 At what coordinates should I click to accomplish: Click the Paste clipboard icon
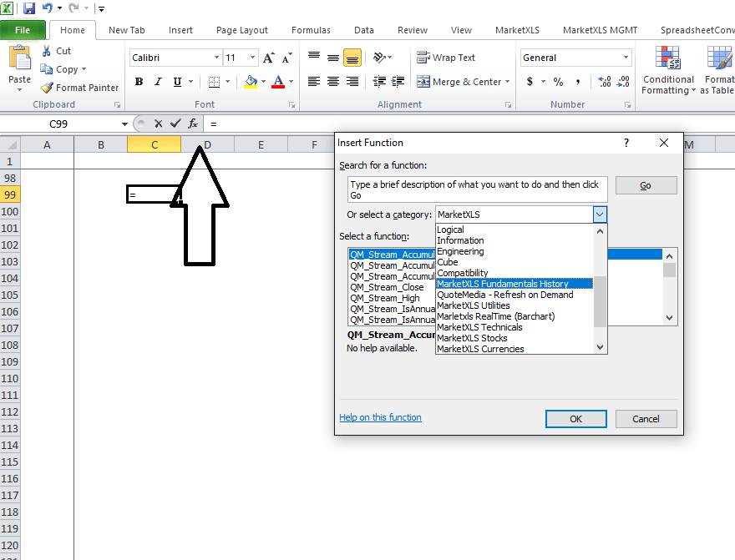click(x=20, y=58)
